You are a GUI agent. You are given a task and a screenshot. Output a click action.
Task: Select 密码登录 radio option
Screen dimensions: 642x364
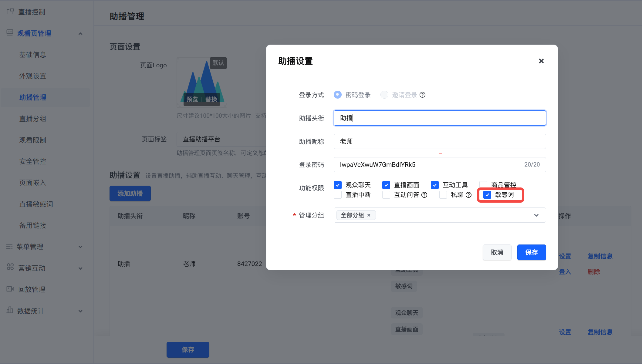click(337, 95)
